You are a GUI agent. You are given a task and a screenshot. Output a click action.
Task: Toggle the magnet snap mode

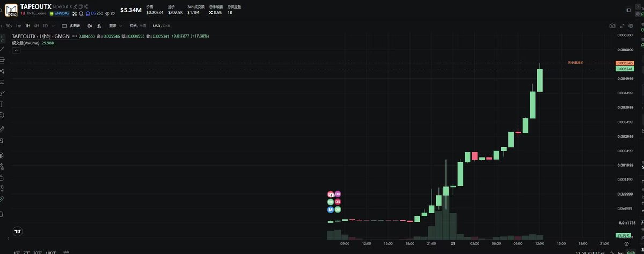[x=2, y=155]
